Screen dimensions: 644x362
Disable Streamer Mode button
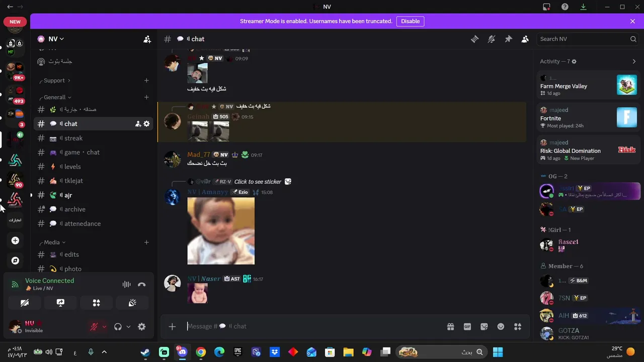[410, 21]
